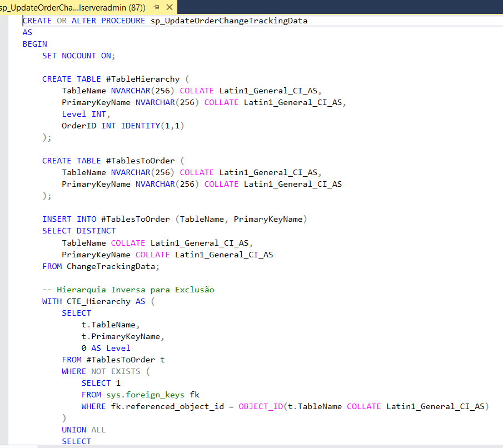Image resolution: width=503 pixels, height=448 pixels.
Task: Place cursor on the ALTER keyword
Action: (84, 21)
